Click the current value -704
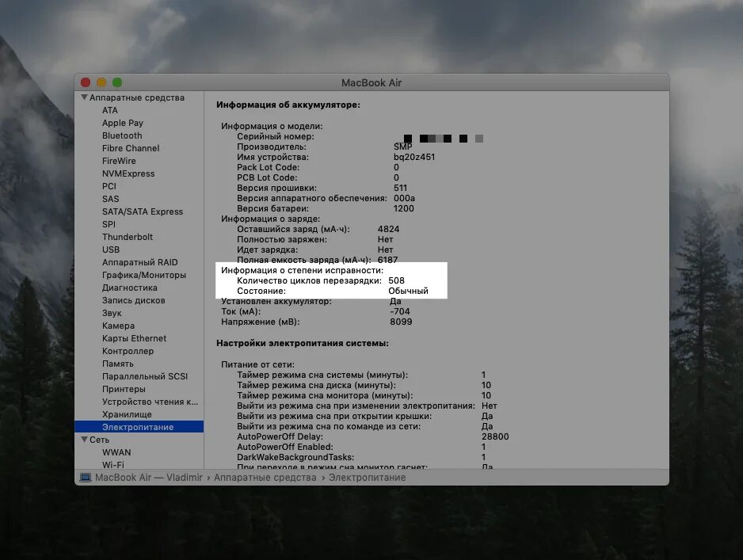 point(400,311)
